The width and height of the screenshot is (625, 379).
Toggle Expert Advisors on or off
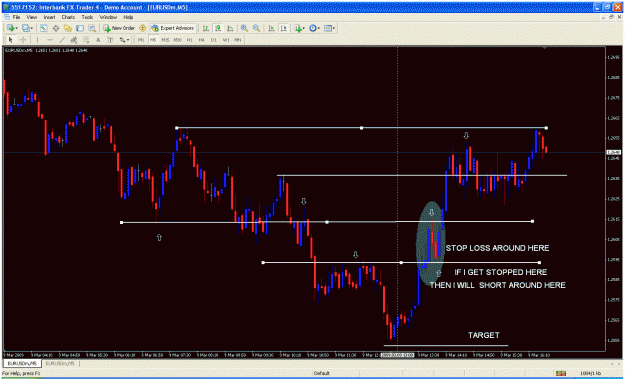pos(173,28)
